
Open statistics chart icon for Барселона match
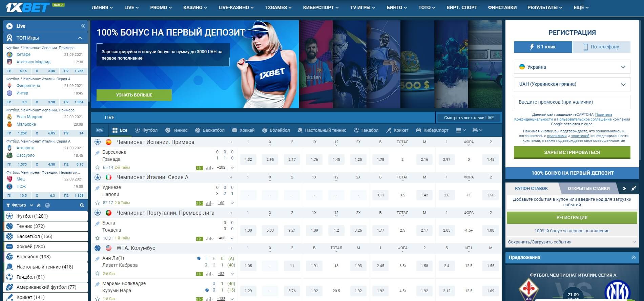pyautogui.click(x=209, y=168)
